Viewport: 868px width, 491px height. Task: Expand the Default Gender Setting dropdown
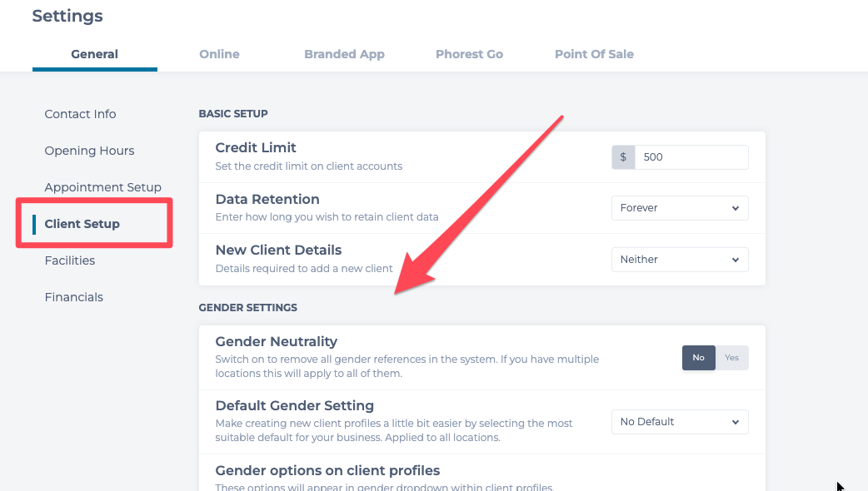pyautogui.click(x=680, y=422)
